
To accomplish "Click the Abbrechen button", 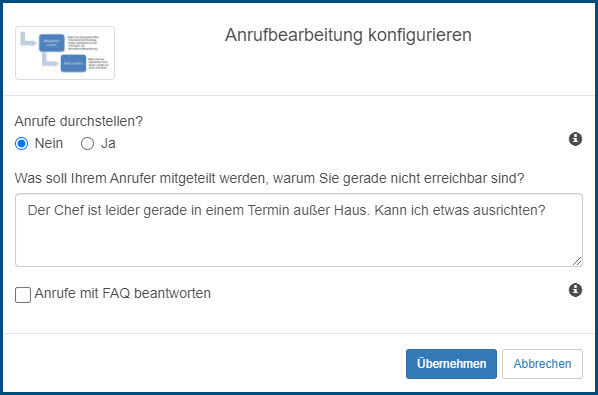I will pyautogui.click(x=542, y=364).
